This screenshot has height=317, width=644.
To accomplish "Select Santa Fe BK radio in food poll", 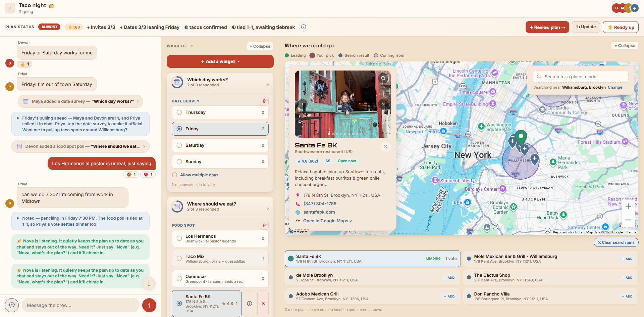I will coord(179,304).
